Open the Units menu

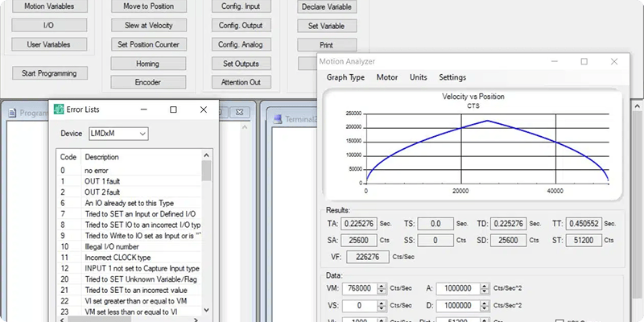coord(418,77)
